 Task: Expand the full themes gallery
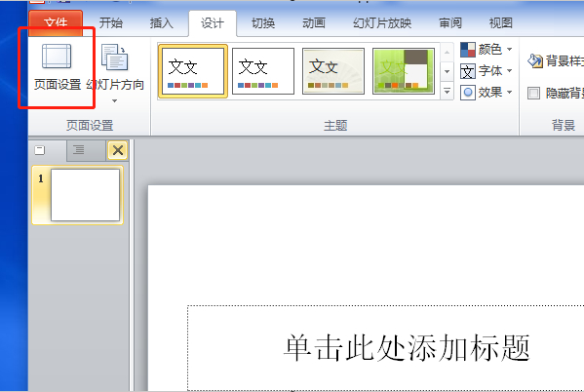tap(447, 91)
